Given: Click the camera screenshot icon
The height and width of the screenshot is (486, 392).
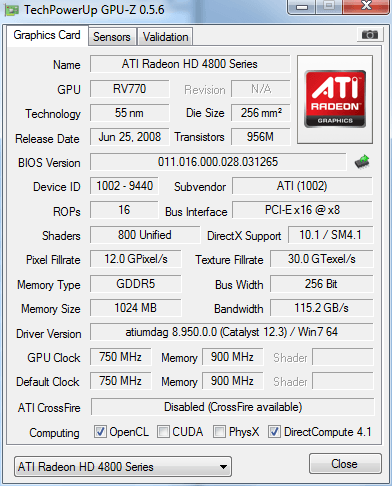Looking at the screenshot, I should click(369, 35).
